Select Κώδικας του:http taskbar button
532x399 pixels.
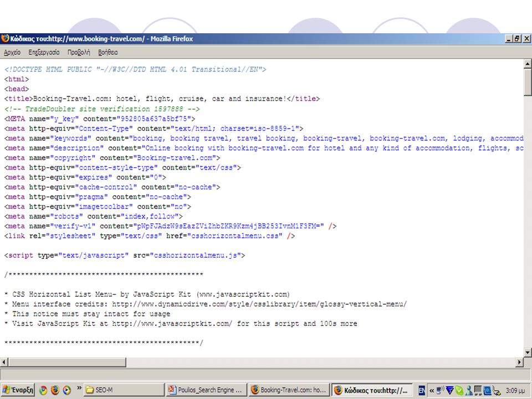click(x=372, y=390)
